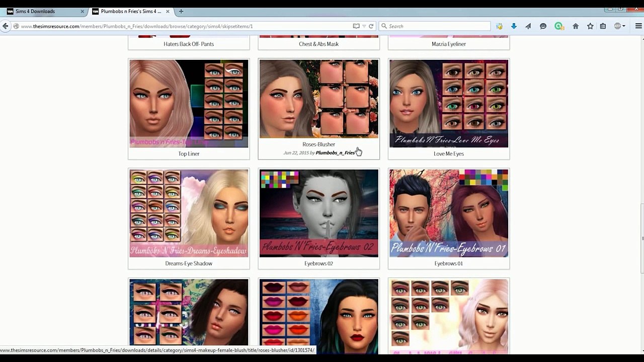This screenshot has width=644, height=362.
Task: Open the 'Haters Back Off- Pants' link
Action: point(189,44)
